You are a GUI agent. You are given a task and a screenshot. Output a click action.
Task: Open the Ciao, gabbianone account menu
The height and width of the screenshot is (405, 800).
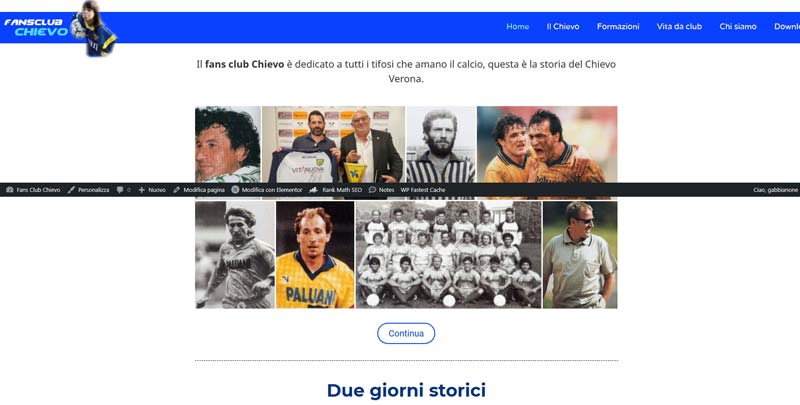coord(775,189)
